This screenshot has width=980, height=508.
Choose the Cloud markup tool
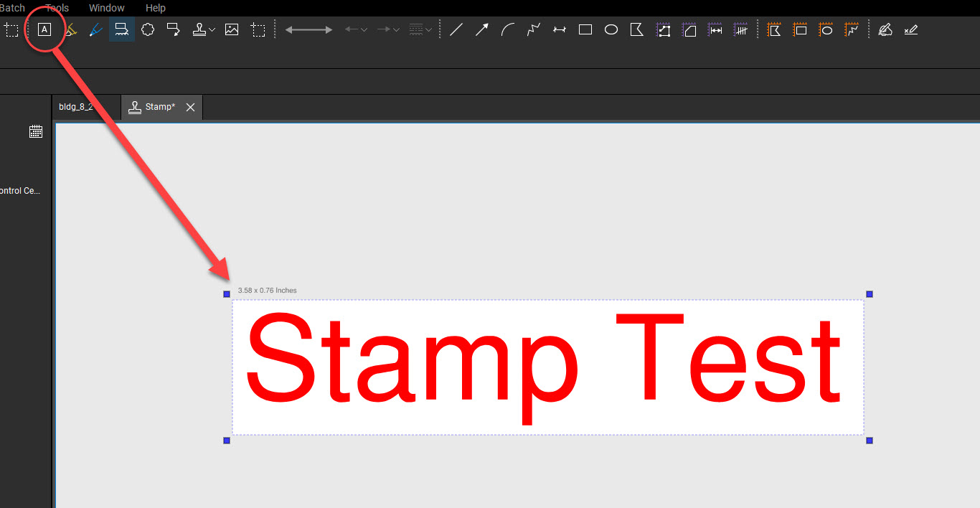click(x=148, y=29)
